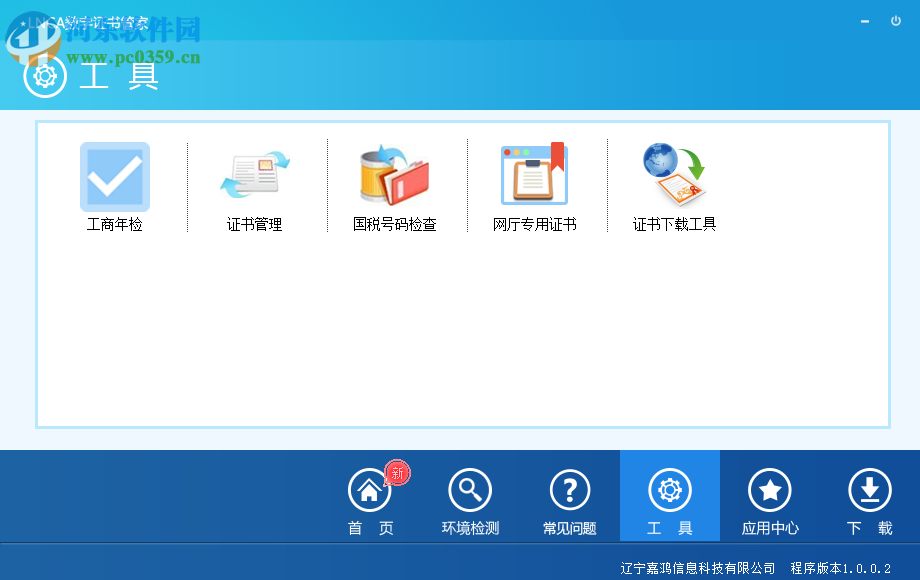The image size is (920, 580).
Task: Open the 常见问题 tab
Action: click(569, 527)
